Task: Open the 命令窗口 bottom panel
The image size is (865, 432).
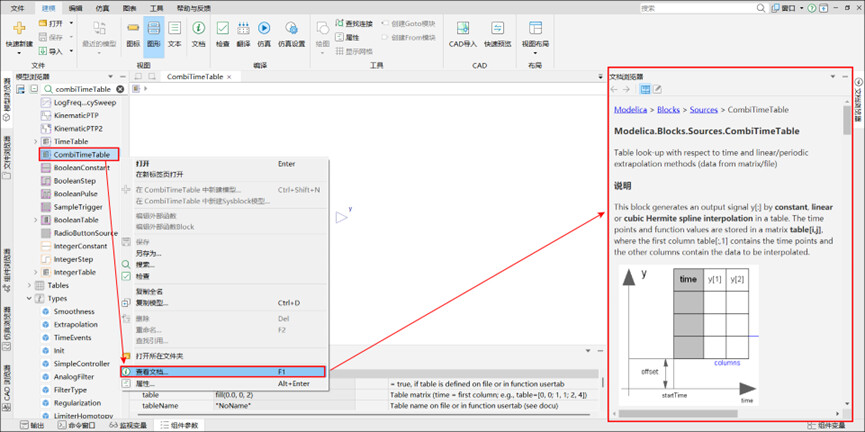Action: pos(76,425)
